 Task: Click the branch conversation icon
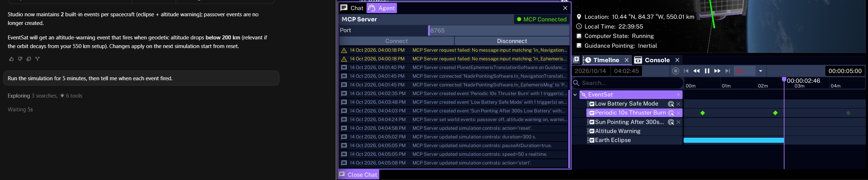pos(37,59)
